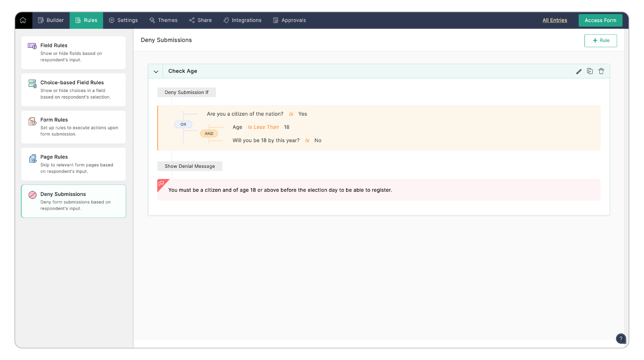Click the Deny Submissions prohibited-circle icon

(x=32, y=195)
